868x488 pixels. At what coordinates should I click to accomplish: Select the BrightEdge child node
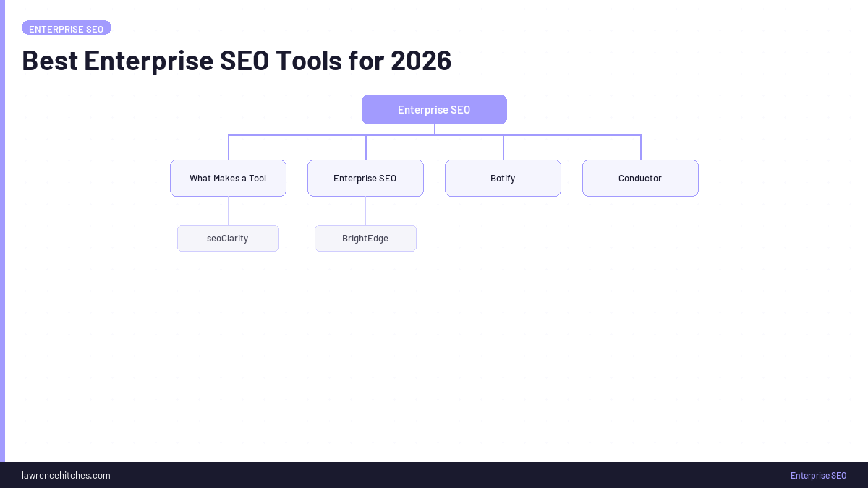click(x=365, y=239)
